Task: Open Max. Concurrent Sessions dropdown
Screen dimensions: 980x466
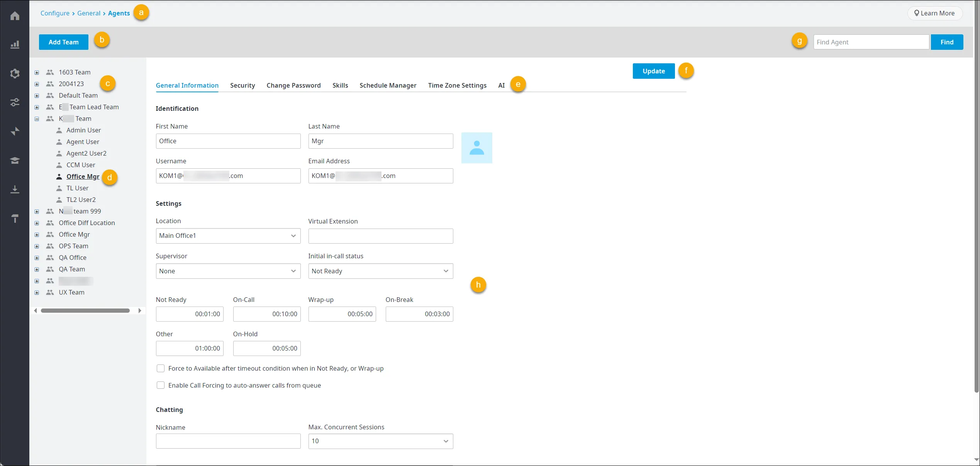Action: pos(381,441)
